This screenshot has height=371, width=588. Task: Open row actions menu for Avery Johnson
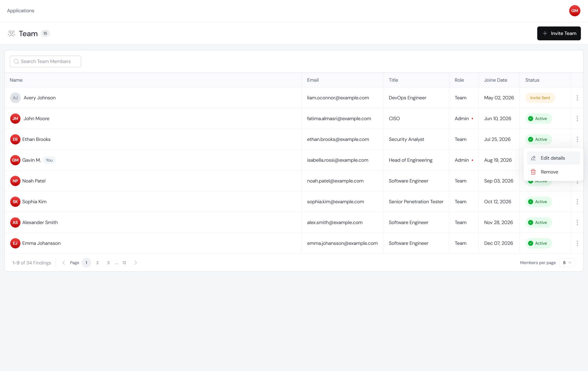pyautogui.click(x=577, y=98)
